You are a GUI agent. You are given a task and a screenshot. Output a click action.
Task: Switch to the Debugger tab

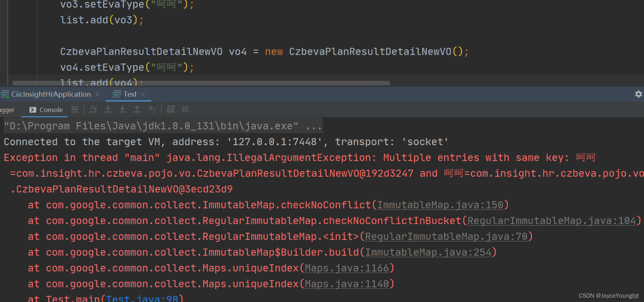[x=7, y=110]
